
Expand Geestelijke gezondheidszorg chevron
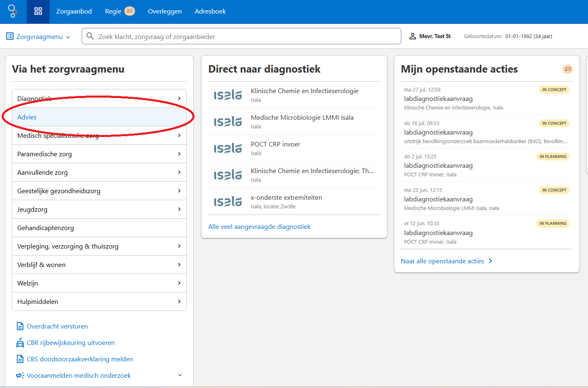[x=179, y=191]
